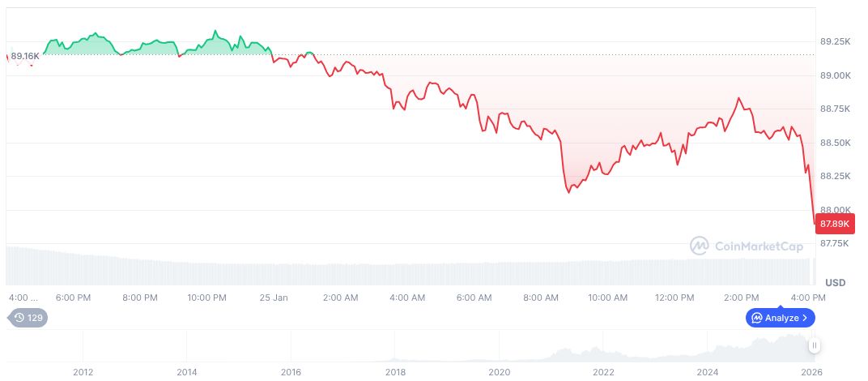Click the USD currency label
The image size is (868, 381).
click(x=835, y=282)
